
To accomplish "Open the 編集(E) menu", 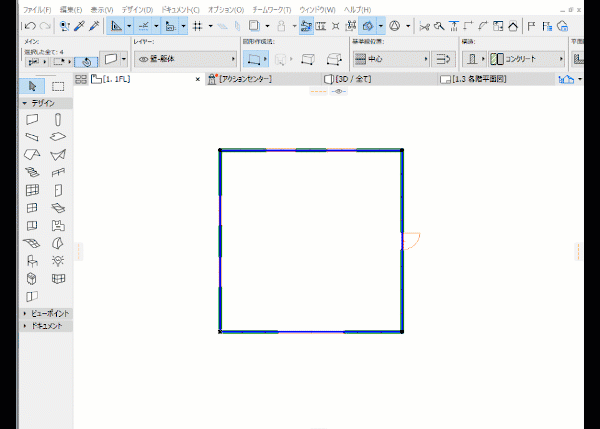I will (71, 10).
